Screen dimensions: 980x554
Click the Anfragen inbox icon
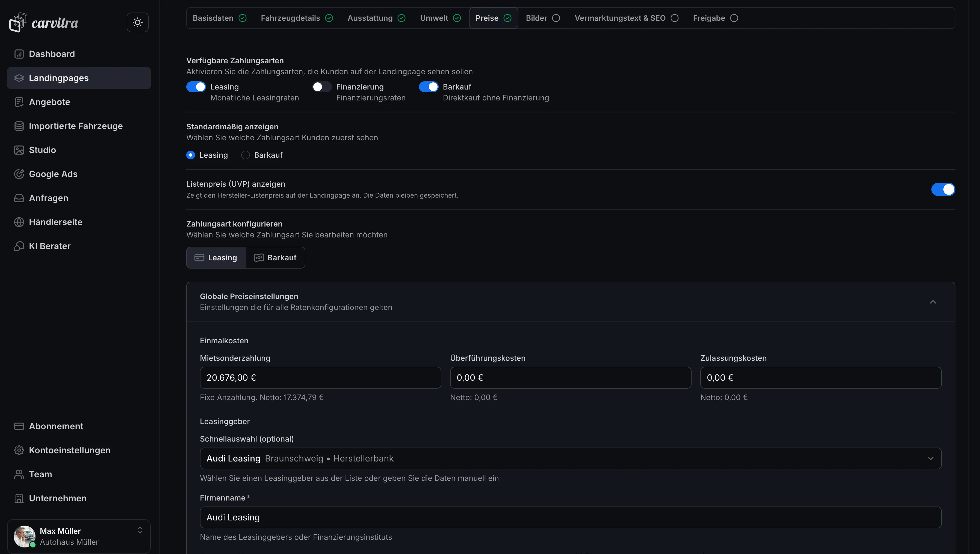click(19, 198)
